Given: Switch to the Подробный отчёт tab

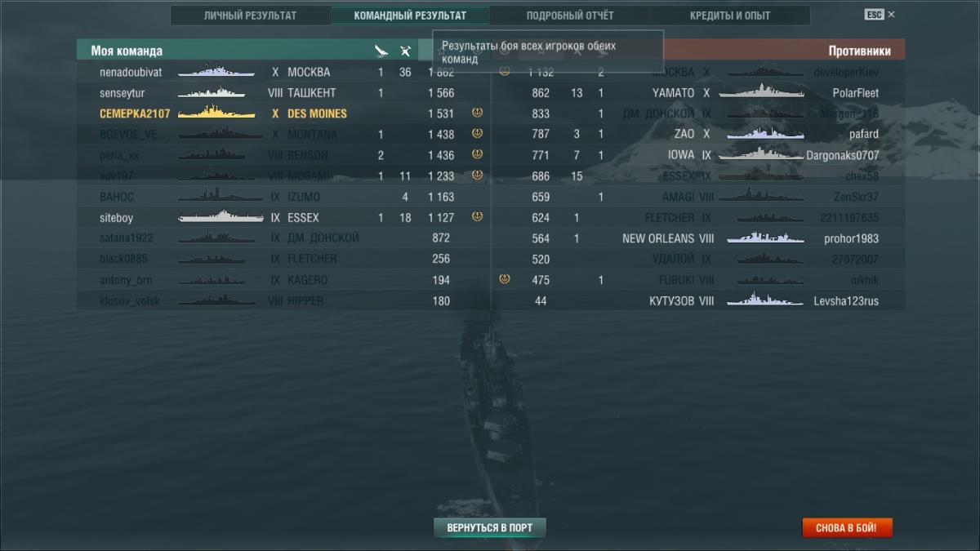Looking at the screenshot, I should pos(570,16).
